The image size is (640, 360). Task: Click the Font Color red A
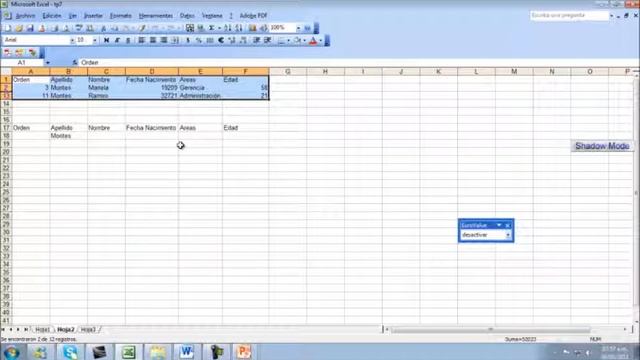pos(313,40)
